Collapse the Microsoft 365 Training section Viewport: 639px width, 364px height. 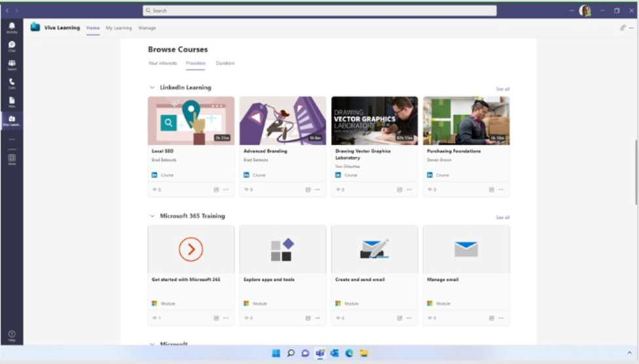click(152, 216)
